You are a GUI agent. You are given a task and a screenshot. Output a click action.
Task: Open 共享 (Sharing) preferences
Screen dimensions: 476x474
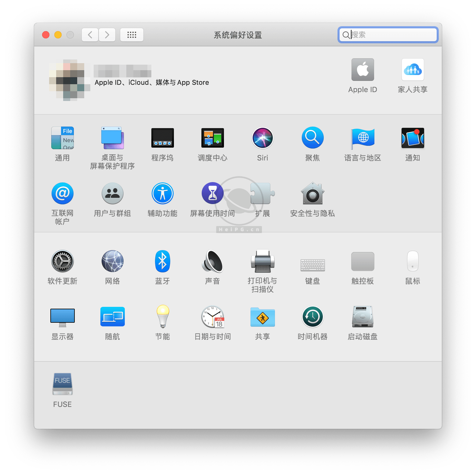coord(263,317)
